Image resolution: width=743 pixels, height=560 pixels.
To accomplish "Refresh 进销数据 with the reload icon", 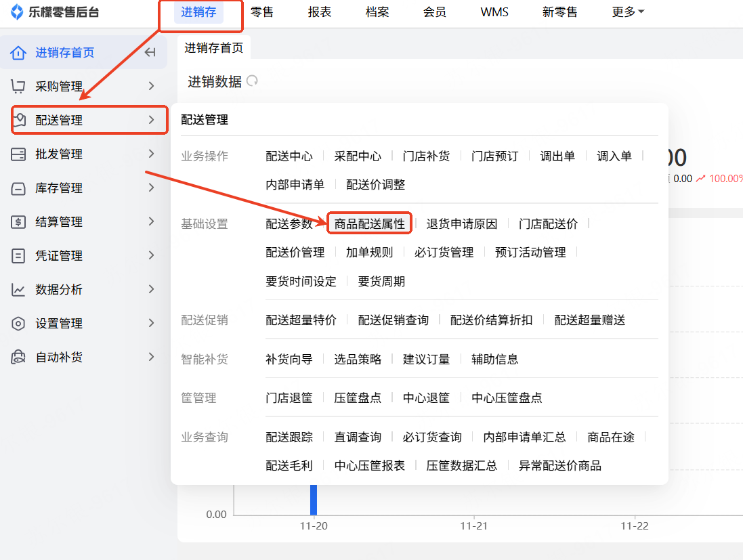I will [x=253, y=81].
